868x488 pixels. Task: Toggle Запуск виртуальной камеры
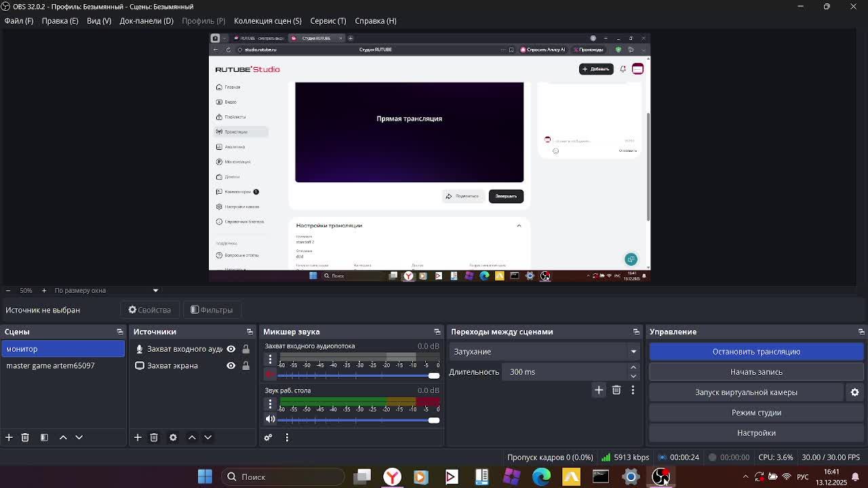(746, 392)
